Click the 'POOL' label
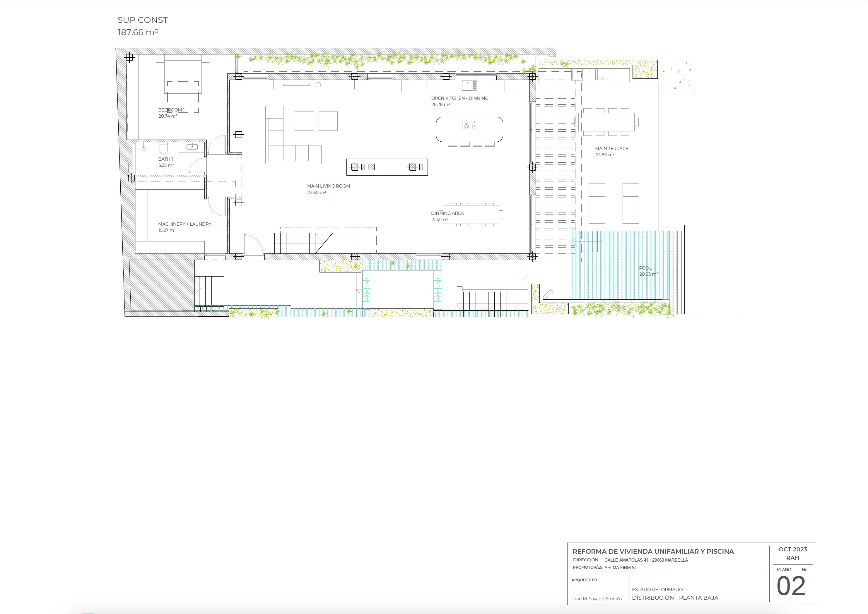 (645, 268)
